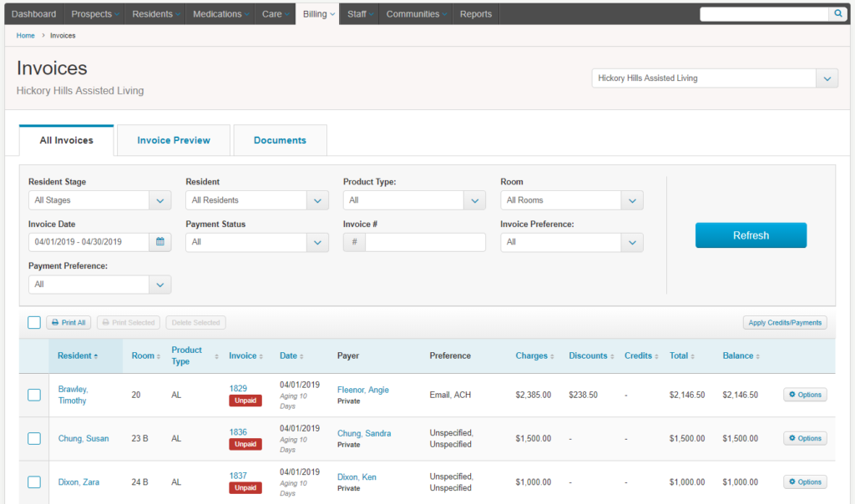Open Options for Chung, Susan invoice
The width and height of the screenshot is (855, 504).
pos(805,438)
